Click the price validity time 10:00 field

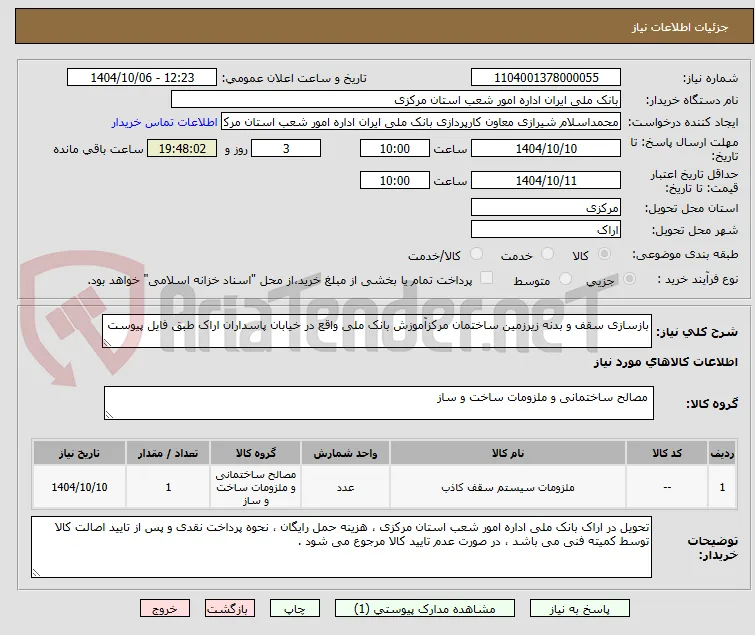(x=395, y=180)
